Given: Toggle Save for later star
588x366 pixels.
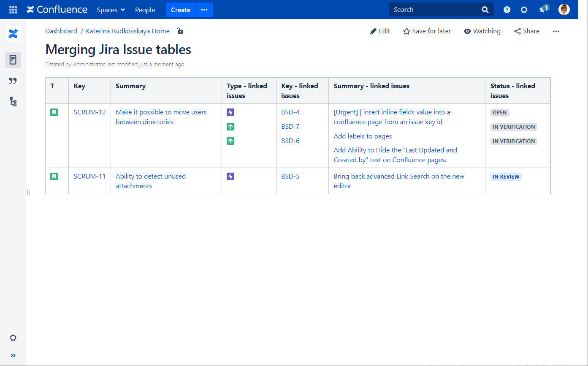Looking at the screenshot, I should click(427, 31).
